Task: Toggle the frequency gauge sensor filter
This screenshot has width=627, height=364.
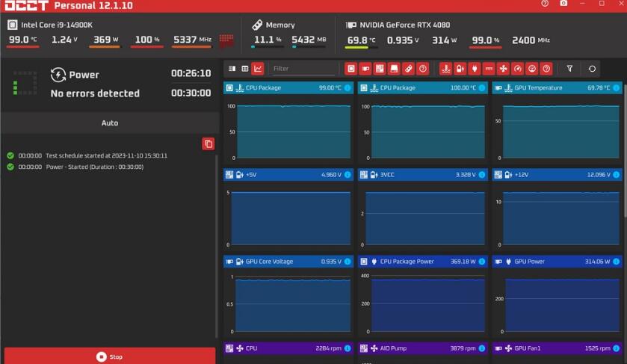Action: [517, 69]
